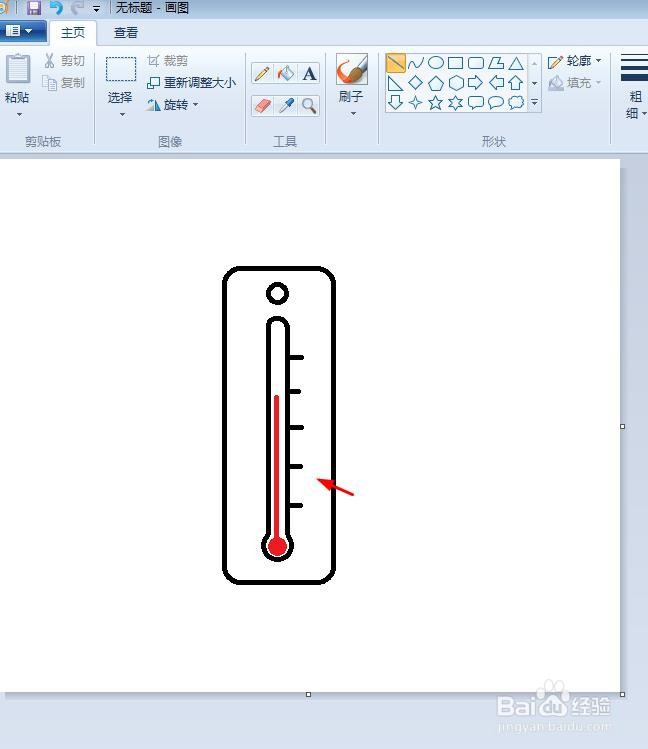Click the canvas right-edge resize handle
The image size is (648, 749).
coord(622,426)
